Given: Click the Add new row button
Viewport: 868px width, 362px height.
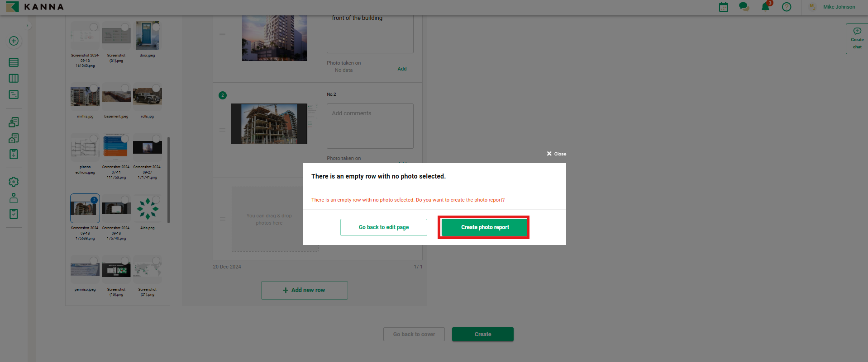Looking at the screenshot, I should pyautogui.click(x=304, y=290).
